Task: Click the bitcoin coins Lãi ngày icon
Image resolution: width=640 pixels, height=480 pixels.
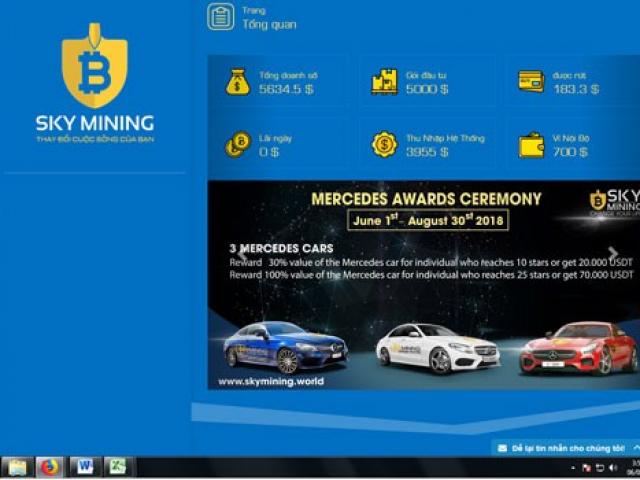Action: coord(237,145)
